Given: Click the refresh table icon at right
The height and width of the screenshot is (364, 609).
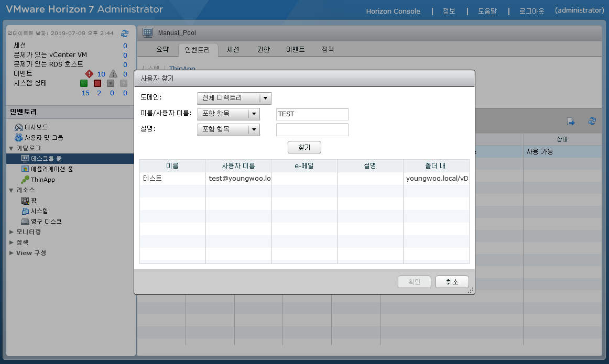Looking at the screenshot, I should (592, 122).
